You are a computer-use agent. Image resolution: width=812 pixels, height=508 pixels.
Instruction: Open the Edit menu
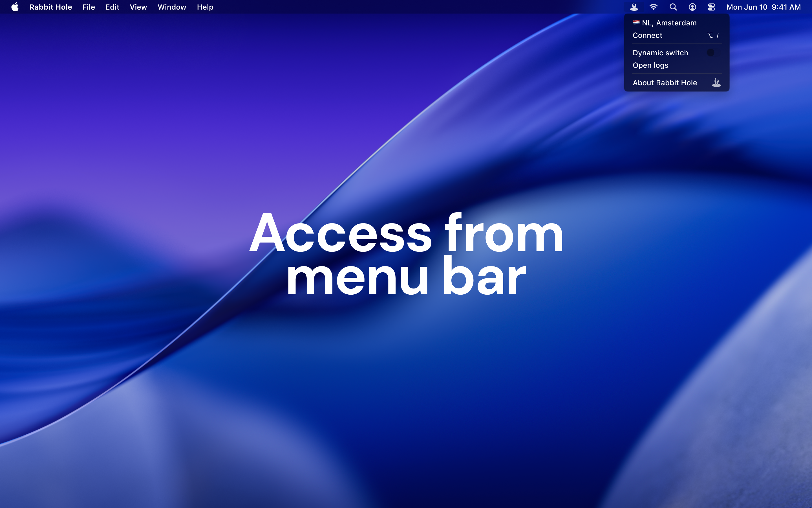[112, 7]
